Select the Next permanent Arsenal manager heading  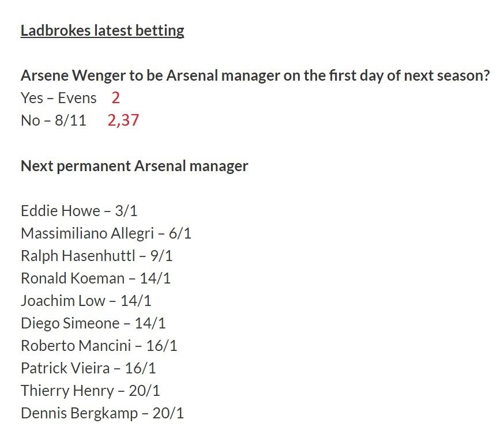point(134,167)
